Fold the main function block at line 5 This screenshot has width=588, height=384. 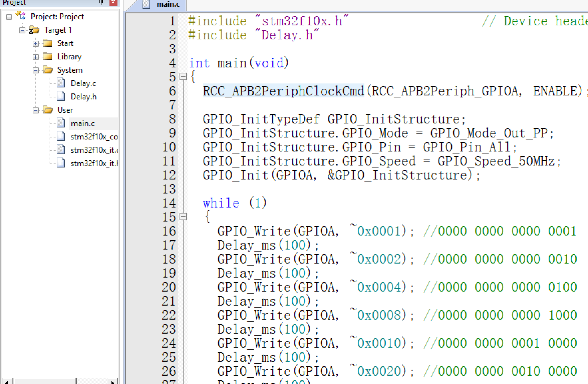coord(183,77)
